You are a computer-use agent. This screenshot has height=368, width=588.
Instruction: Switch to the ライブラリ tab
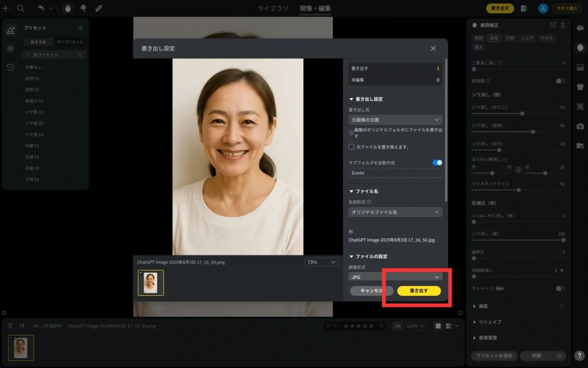tap(272, 8)
